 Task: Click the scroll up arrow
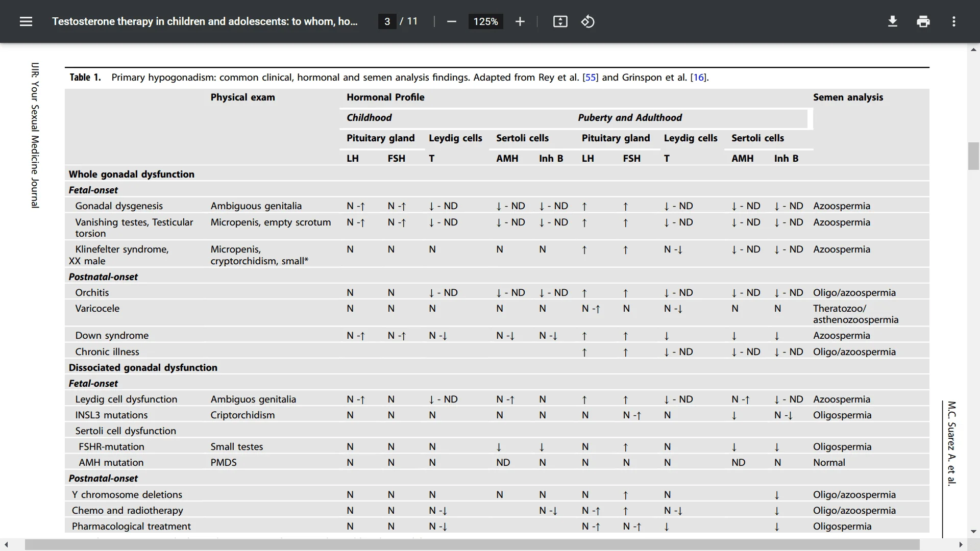coord(973,49)
